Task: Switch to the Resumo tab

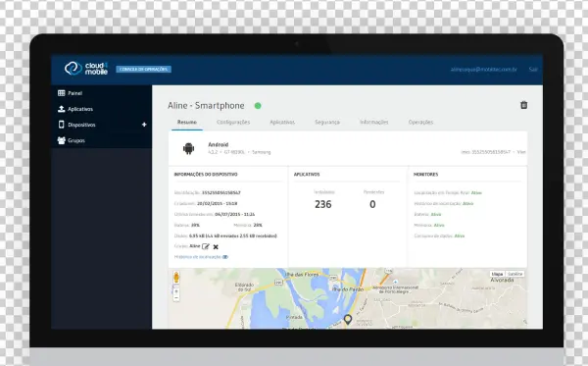Action: (187, 122)
